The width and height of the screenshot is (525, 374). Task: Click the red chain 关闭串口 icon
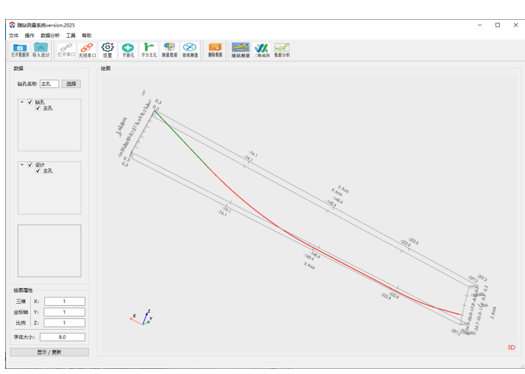point(87,50)
